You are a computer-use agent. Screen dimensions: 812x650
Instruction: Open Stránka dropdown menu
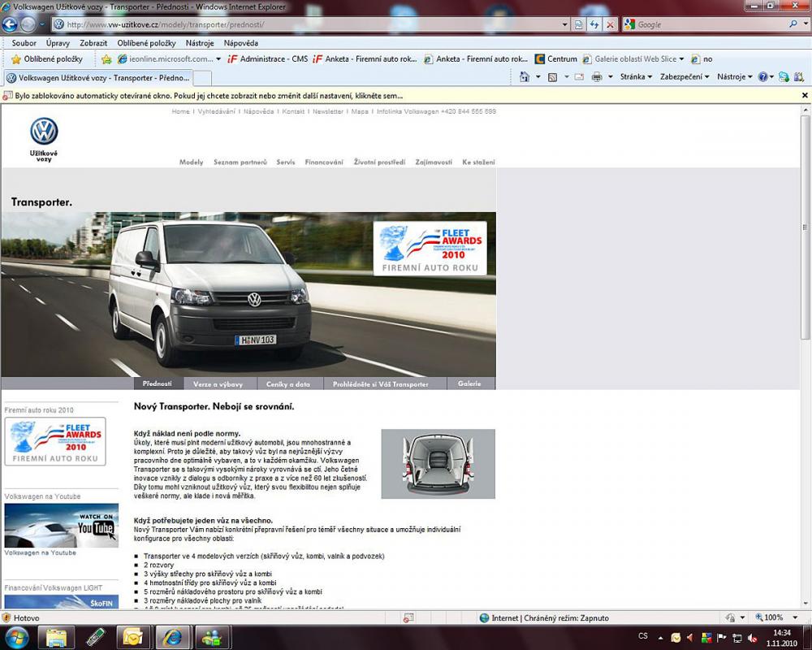(636, 76)
